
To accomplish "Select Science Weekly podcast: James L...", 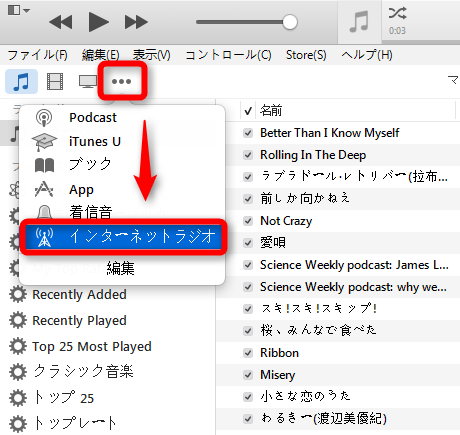I will point(354,265).
